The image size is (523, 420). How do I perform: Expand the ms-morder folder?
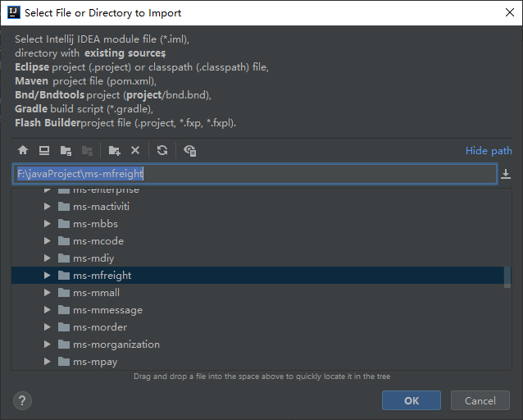coord(47,327)
